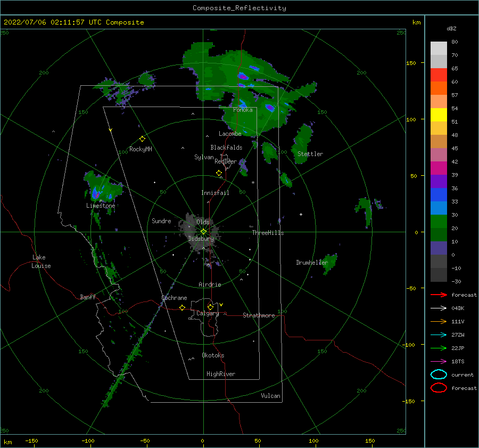The height and width of the screenshot is (448, 479).
Task: Click orange 111V arrow in legend
Action: pos(439,321)
